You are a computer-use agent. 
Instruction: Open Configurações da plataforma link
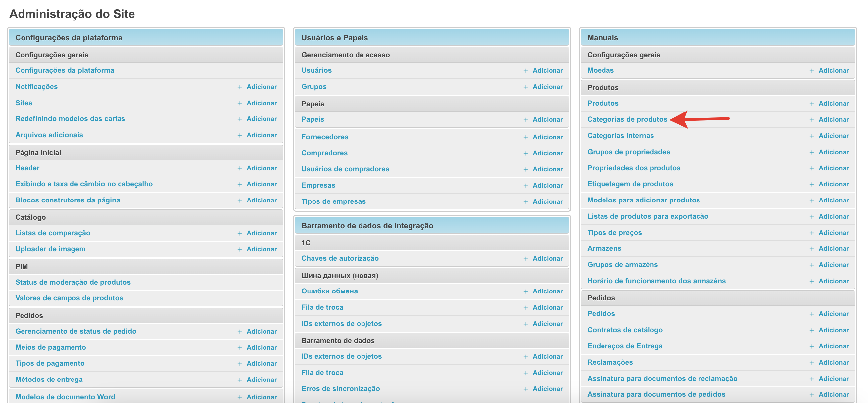[65, 71]
